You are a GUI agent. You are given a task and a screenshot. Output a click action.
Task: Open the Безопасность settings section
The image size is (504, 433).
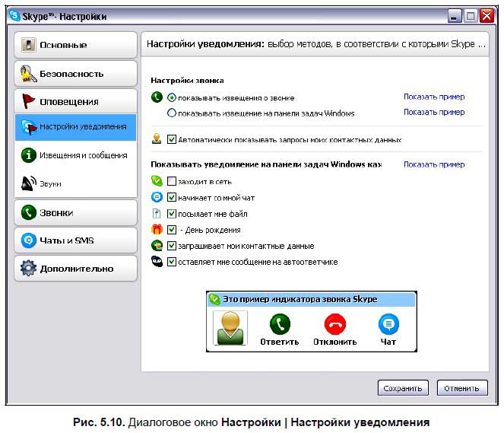(x=75, y=74)
